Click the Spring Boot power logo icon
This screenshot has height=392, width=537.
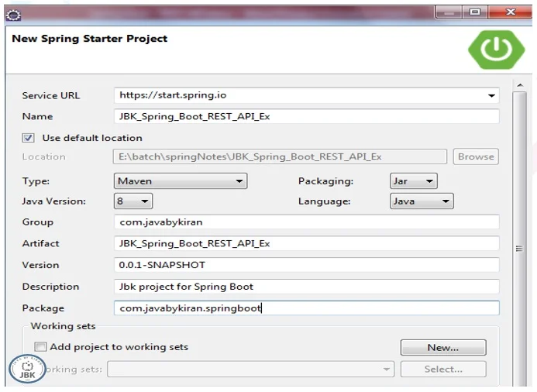coord(496,50)
